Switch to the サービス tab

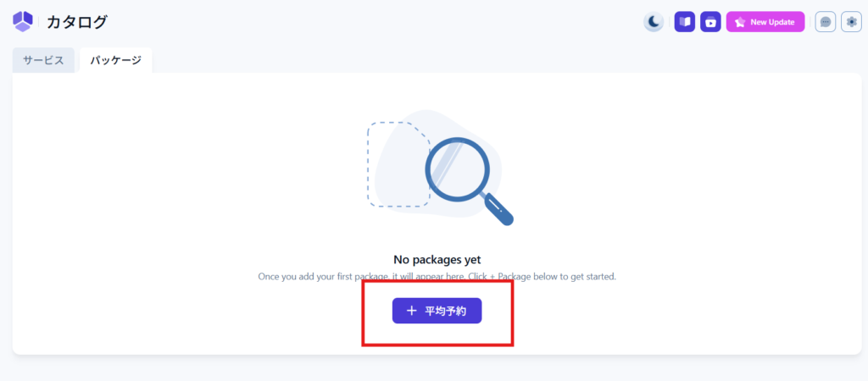coord(43,61)
